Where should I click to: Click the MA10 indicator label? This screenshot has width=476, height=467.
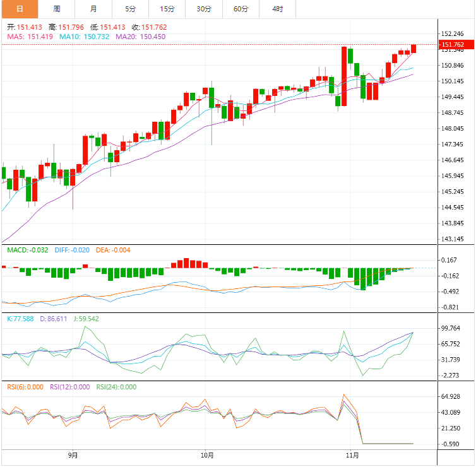(x=85, y=37)
